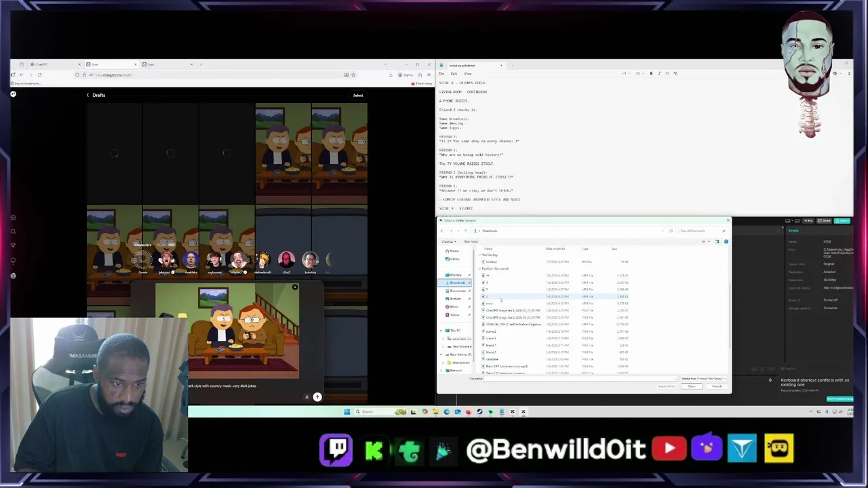
Task: Open browser downloads icon
Action: click(391, 75)
